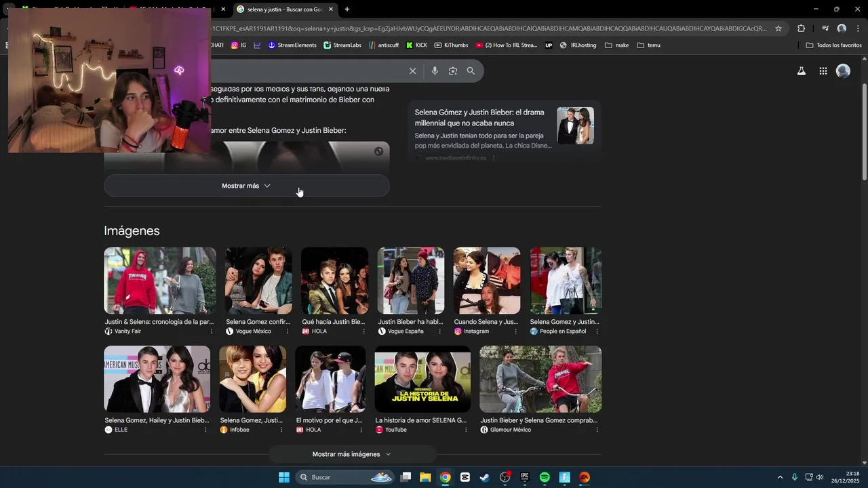Open Google Lens image search icon
The image size is (868, 488).
point(453,70)
